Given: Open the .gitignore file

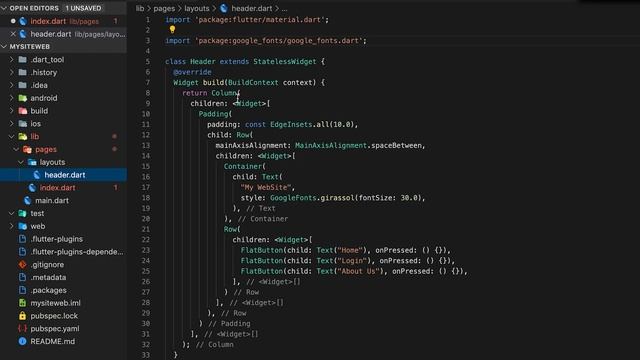Looking at the screenshot, I should click(x=63, y=264).
